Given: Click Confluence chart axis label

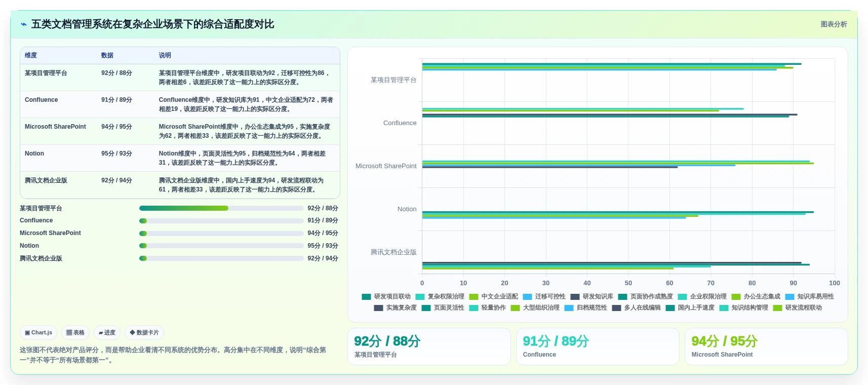Looking at the screenshot, I should [400, 123].
